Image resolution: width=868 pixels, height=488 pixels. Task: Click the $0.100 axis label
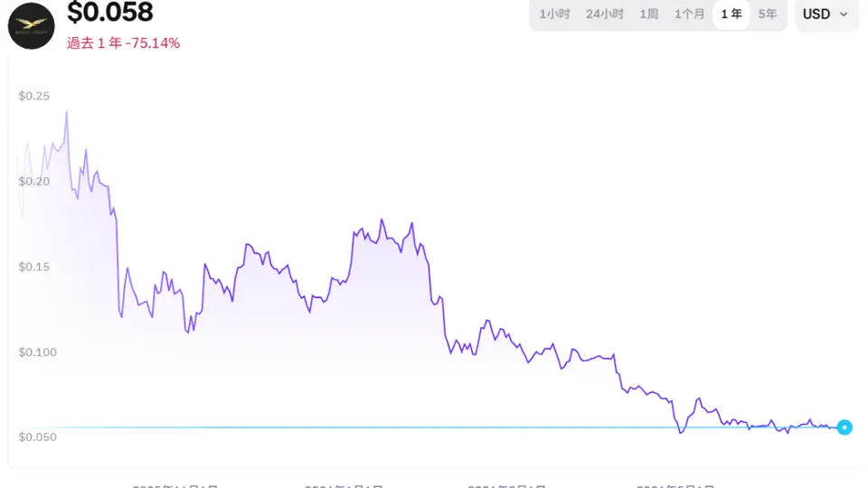pos(38,352)
